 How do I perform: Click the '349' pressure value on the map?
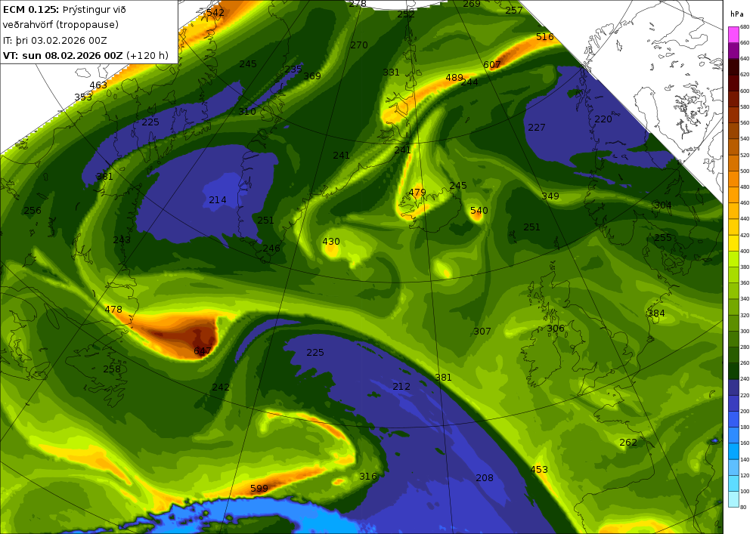[x=550, y=196]
